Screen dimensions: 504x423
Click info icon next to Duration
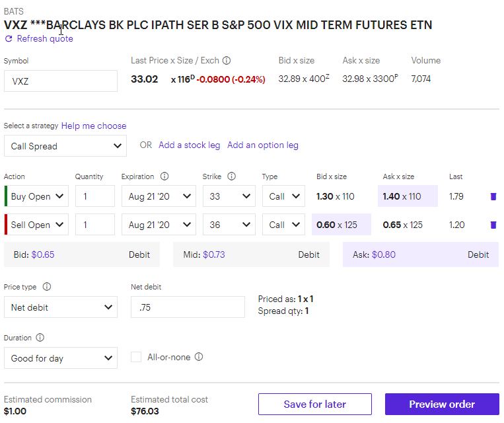[40, 338]
